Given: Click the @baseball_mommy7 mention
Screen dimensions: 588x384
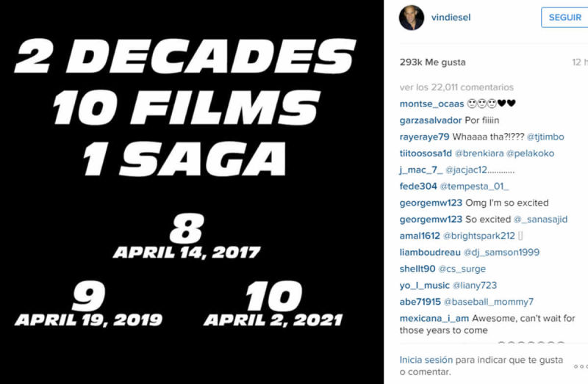Looking at the screenshot, I should click(x=489, y=302).
